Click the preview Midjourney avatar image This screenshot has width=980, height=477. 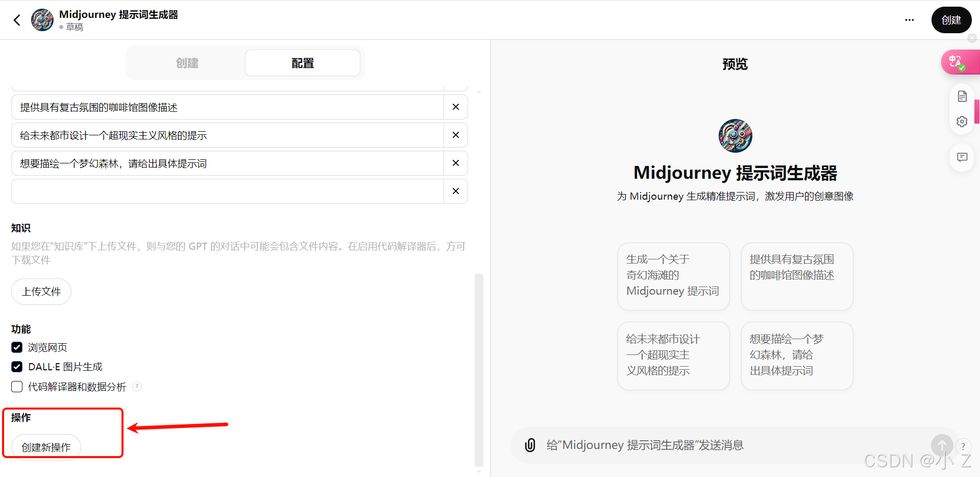735,136
